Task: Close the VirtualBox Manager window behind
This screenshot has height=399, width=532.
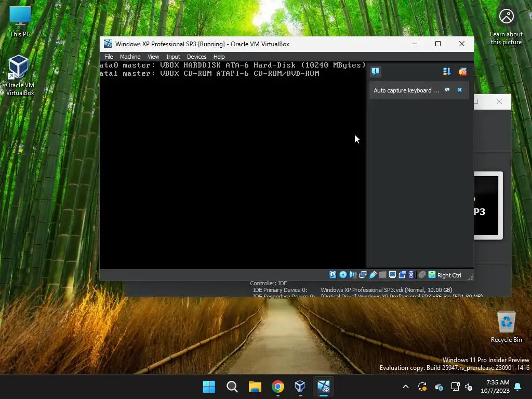Action: pyautogui.click(x=499, y=101)
